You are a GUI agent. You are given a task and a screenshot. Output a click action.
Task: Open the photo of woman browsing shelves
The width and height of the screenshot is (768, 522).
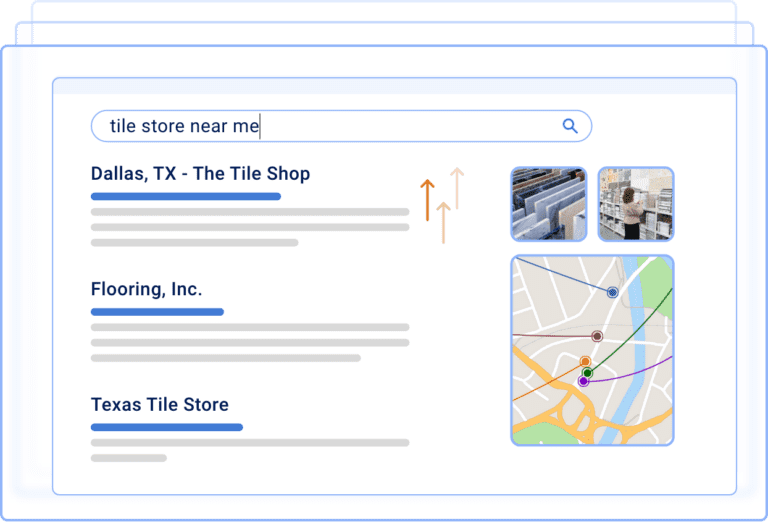pyautogui.click(x=635, y=204)
